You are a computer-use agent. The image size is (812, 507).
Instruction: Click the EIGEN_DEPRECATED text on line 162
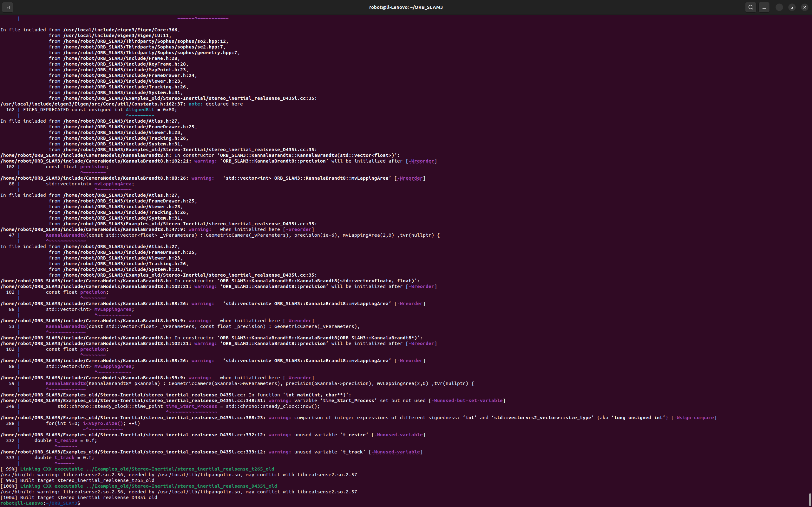click(x=46, y=110)
